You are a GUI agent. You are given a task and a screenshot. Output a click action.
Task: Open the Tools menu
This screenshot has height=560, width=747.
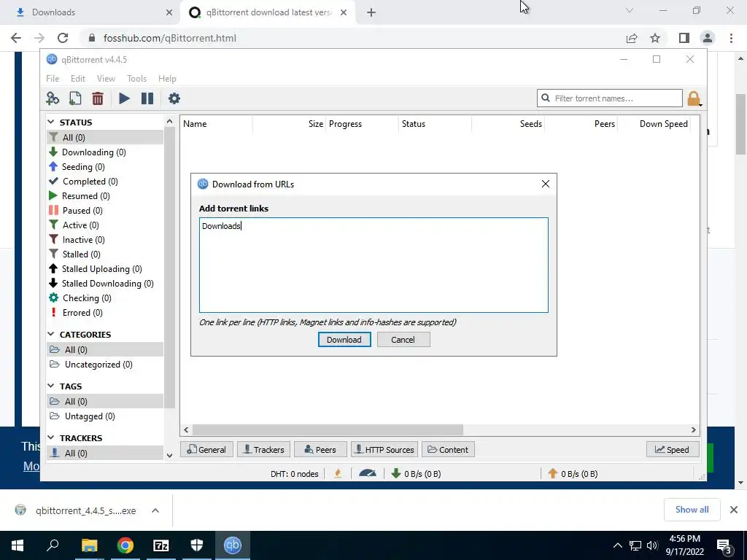[x=136, y=79]
